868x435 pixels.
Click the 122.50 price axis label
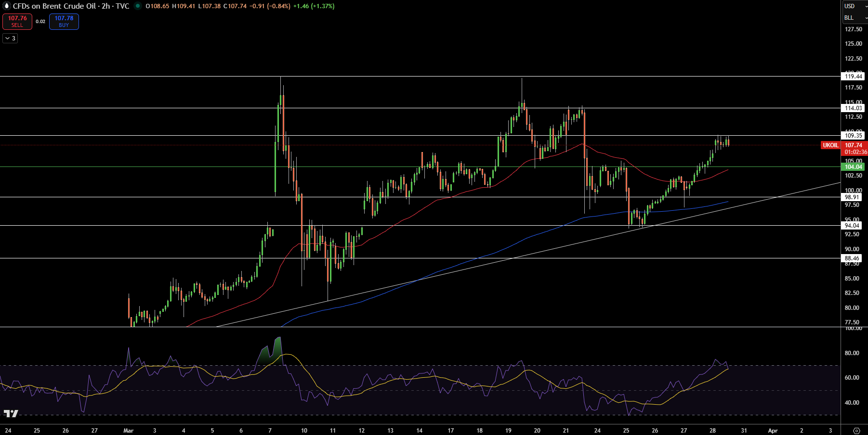click(x=854, y=59)
